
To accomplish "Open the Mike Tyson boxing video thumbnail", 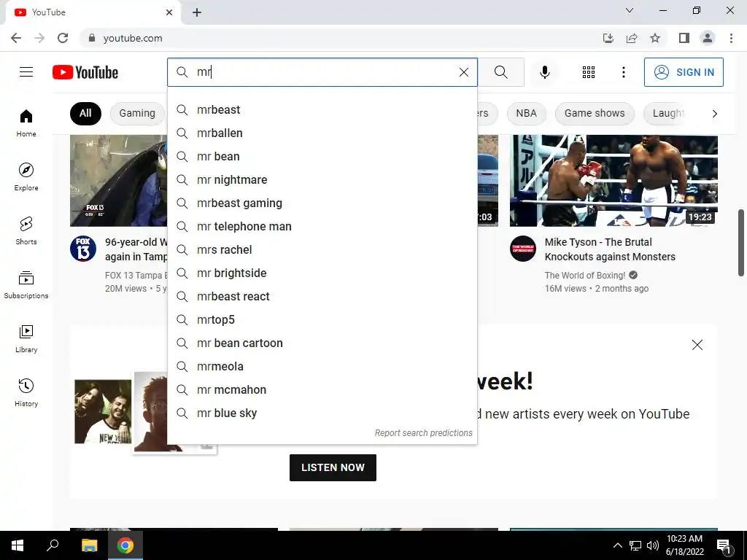I will click(614, 181).
